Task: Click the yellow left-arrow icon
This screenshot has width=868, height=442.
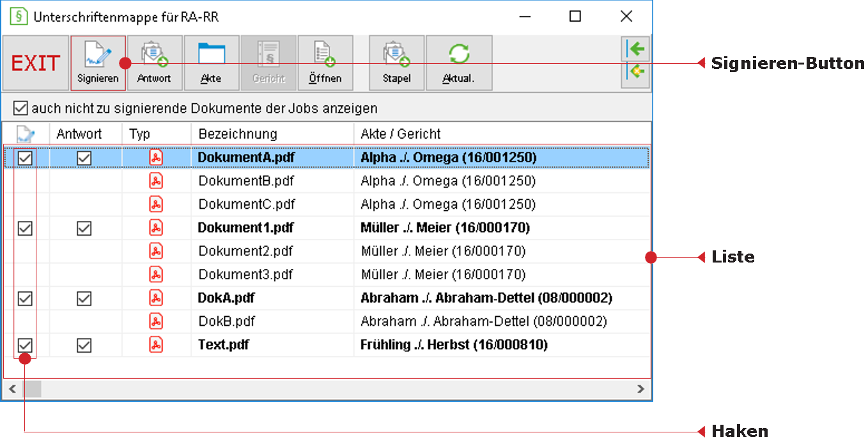Action: coord(635,73)
